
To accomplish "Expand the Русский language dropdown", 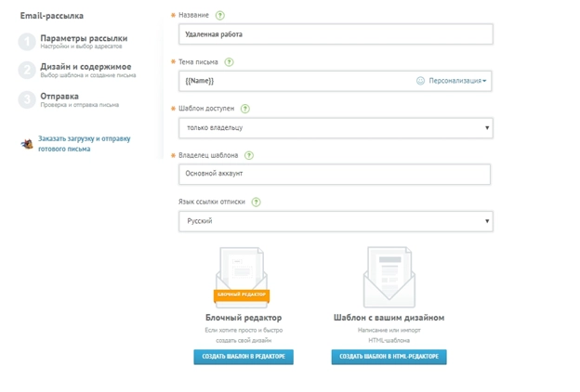I will pos(336,221).
